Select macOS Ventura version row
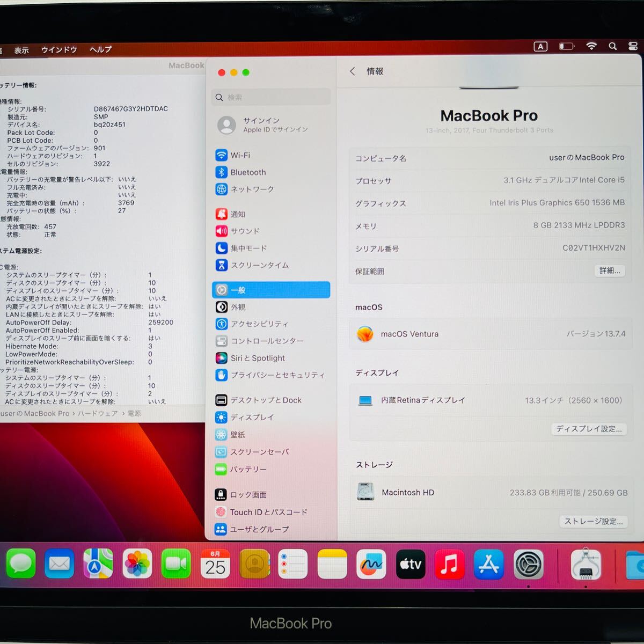644x644 pixels. tap(491, 334)
